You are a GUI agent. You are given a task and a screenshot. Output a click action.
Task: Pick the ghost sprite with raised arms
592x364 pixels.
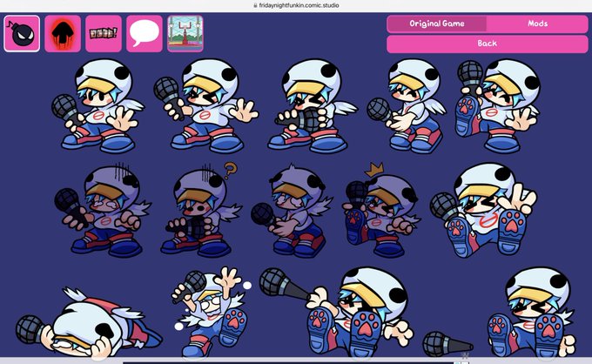point(212,312)
